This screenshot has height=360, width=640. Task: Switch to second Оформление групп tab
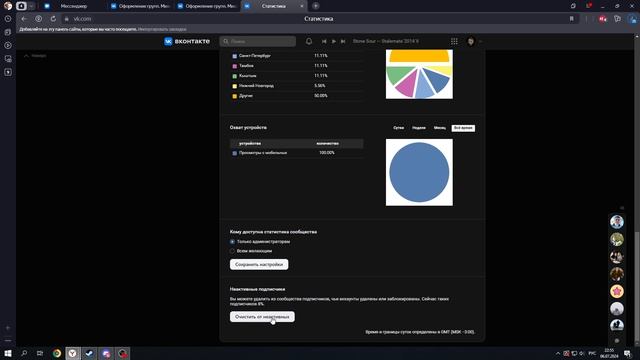[207, 6]
